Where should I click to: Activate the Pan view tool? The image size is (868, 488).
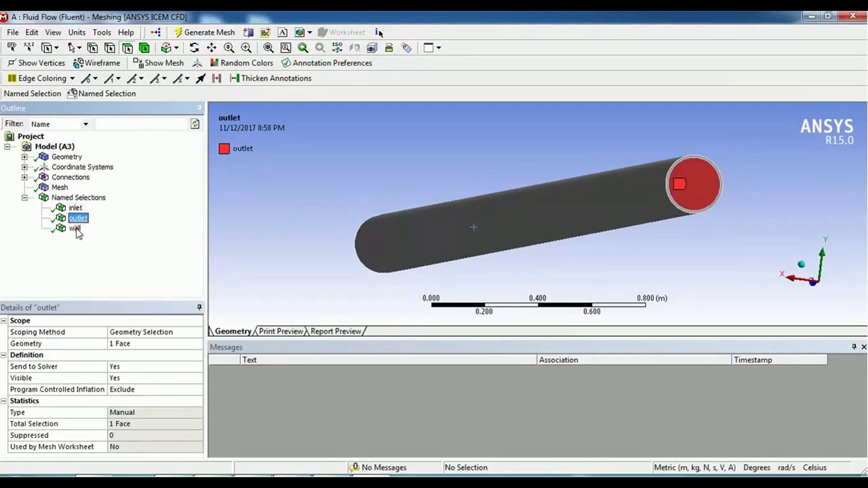pos(212,47)
